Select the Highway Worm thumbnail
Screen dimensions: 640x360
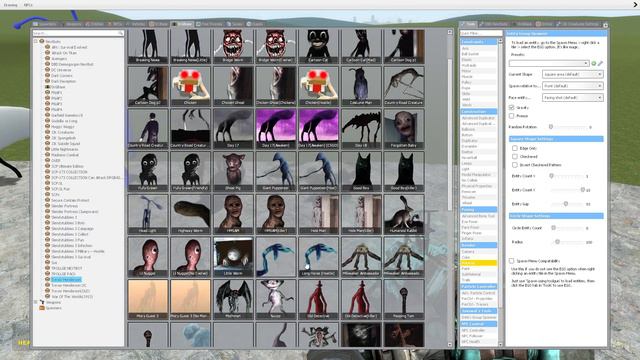pos(191,214)
